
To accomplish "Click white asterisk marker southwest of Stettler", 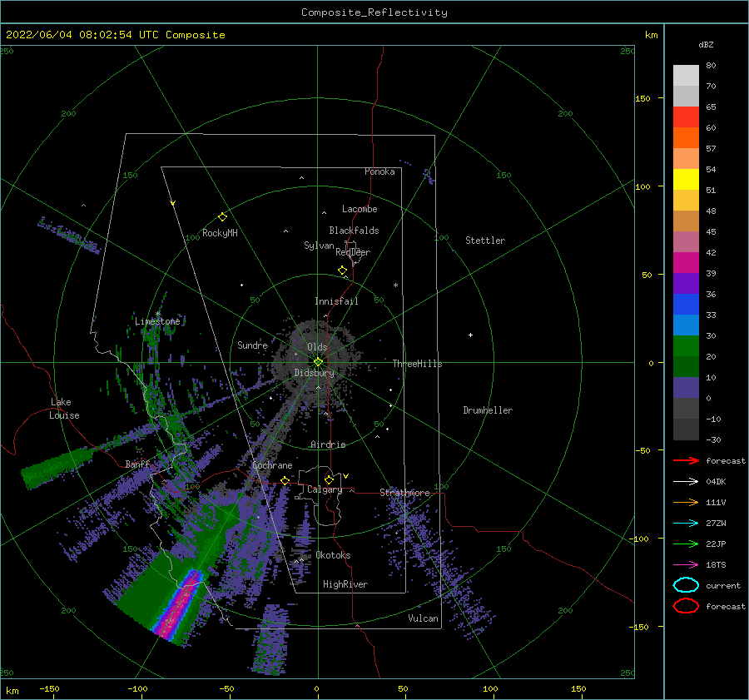I will point(395,285).
